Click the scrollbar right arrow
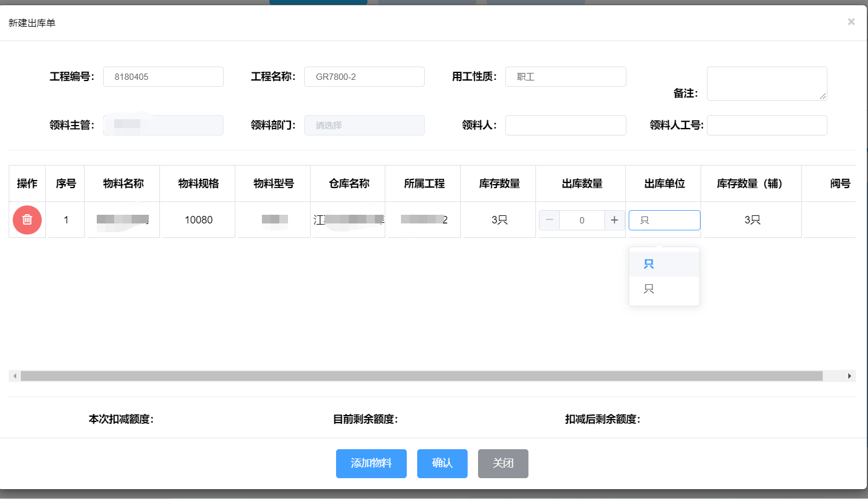Viewport: 868px width, 499px height. coord(849,376)
